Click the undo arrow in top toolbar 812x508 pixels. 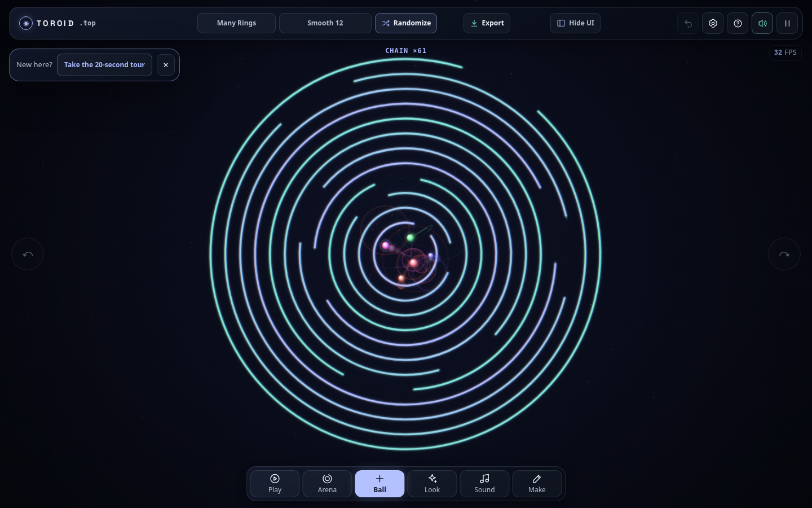point(688,23)
